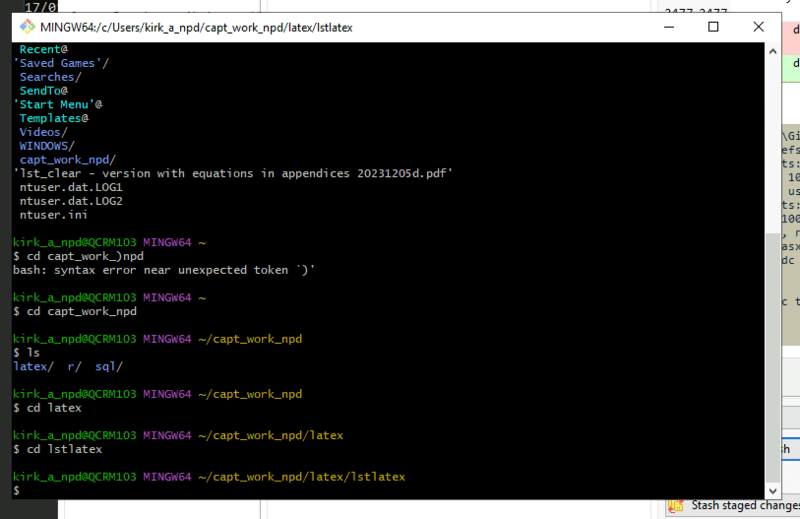The width and height of the screenshot is (800, 519).
Task: Click the 'Searches/' directory entry
Action: pos(51,77)
